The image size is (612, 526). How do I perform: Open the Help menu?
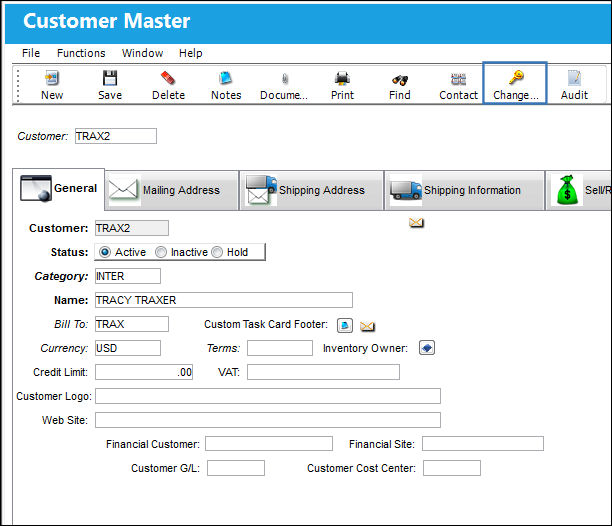(x=190, y=53)
